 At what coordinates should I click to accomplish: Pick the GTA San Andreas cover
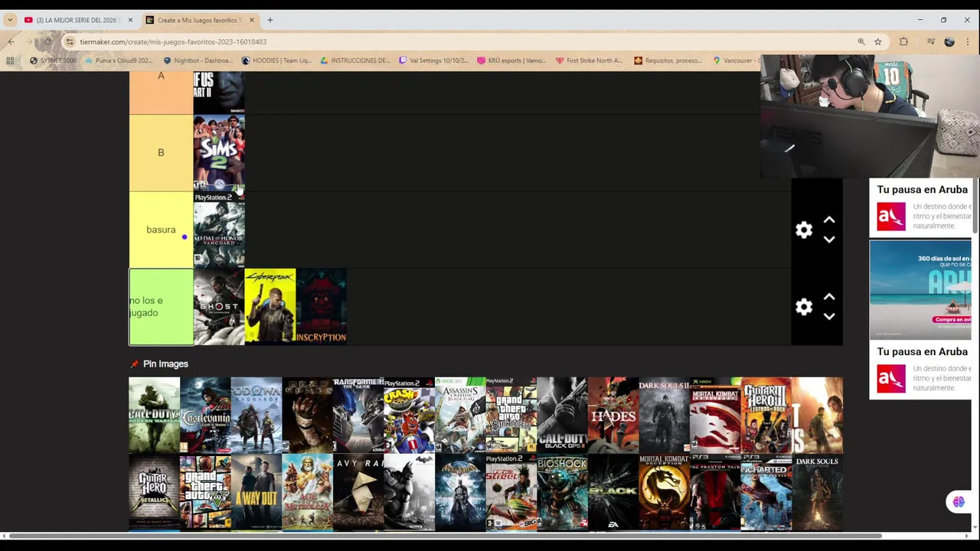(x=511, y=416)
